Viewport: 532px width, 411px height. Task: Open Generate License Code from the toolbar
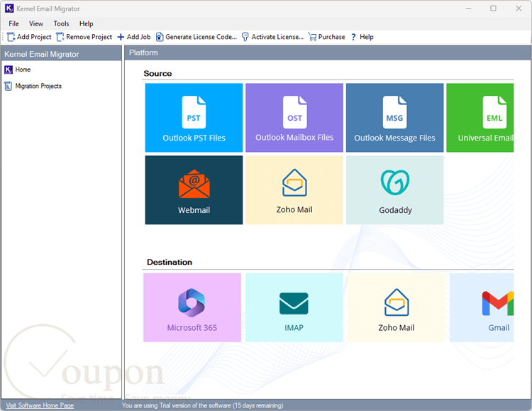tap(196, 37)
